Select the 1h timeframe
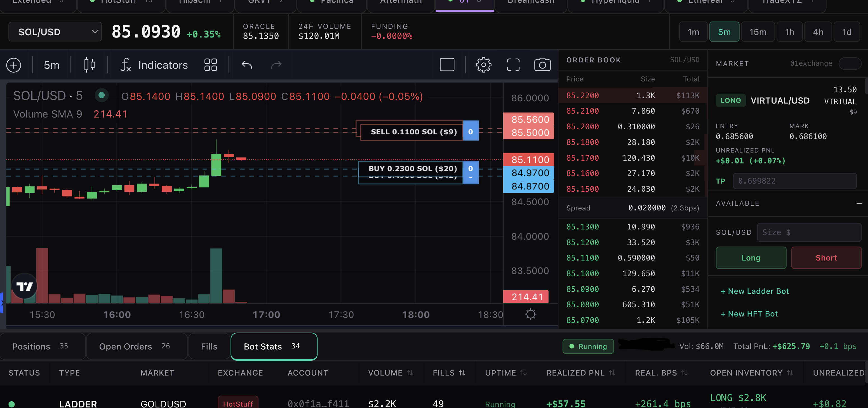Screen dimensions: 868x408 click(789, 32)
